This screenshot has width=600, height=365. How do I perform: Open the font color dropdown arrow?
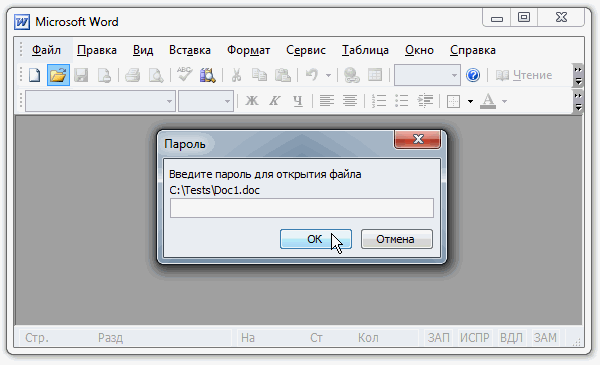tap(504, 101)
